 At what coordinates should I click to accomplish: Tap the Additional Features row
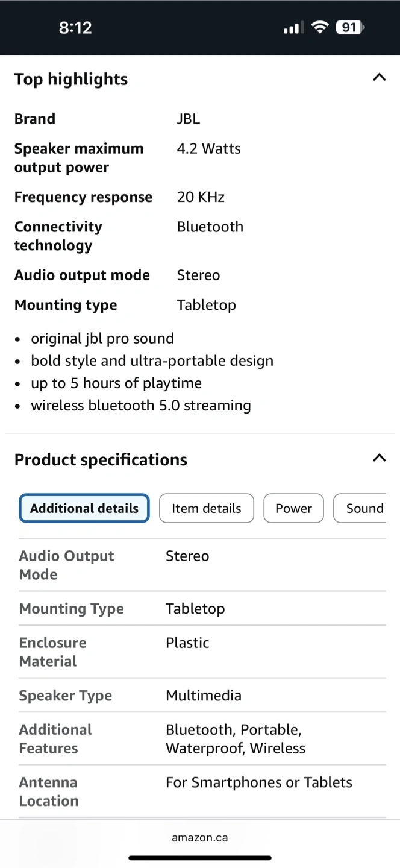[x=202, y=738]
